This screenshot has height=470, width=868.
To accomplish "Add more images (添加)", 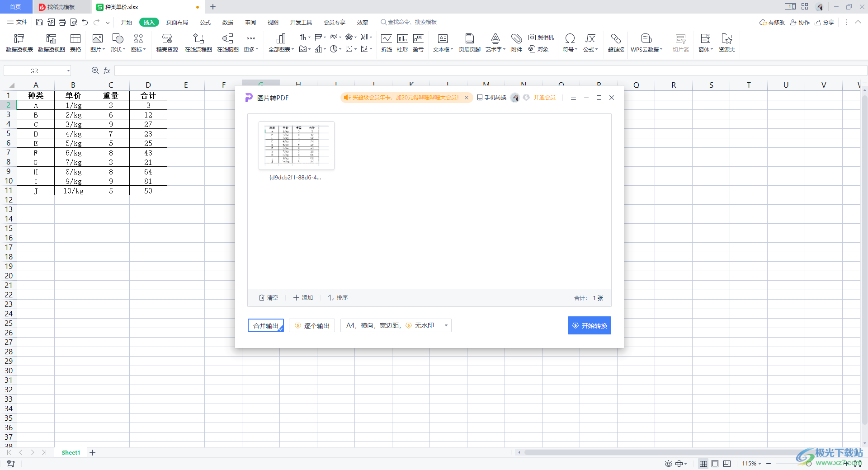I will click(303, 298).
